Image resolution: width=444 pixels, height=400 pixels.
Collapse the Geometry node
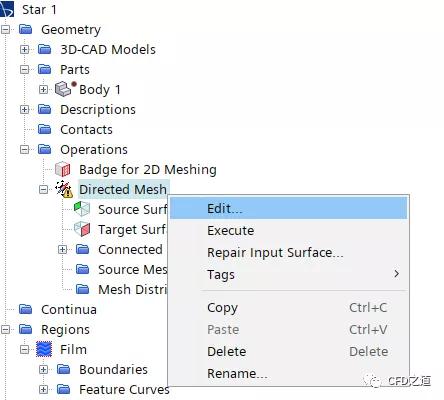(5, 30)
